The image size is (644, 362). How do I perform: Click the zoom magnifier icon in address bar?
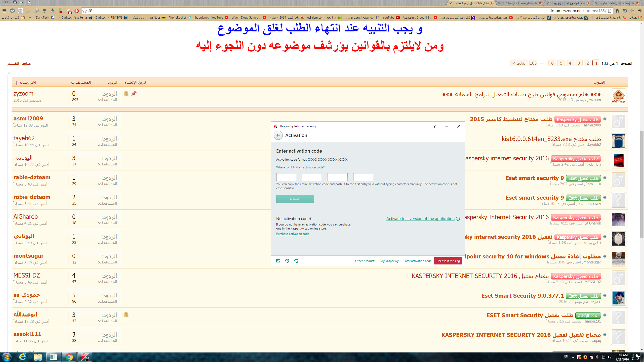tap(90, 11)
